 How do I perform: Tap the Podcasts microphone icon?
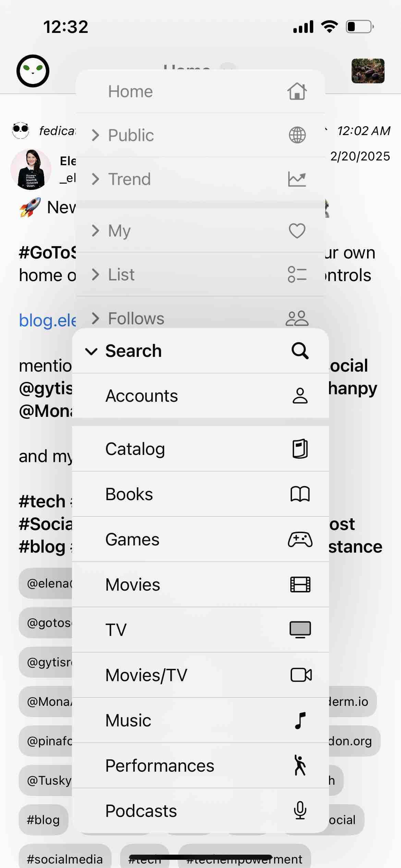pos(300,811)
